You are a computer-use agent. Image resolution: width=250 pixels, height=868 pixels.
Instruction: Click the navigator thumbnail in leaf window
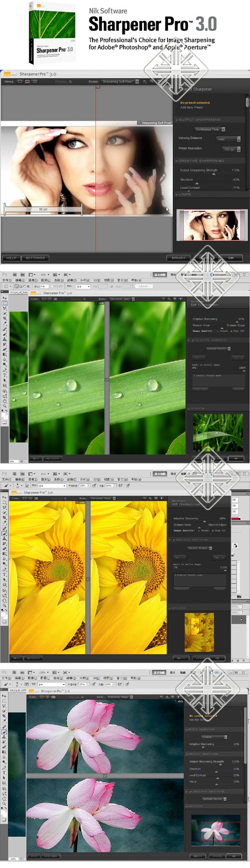pyautogui.click(x=217, y=433)
